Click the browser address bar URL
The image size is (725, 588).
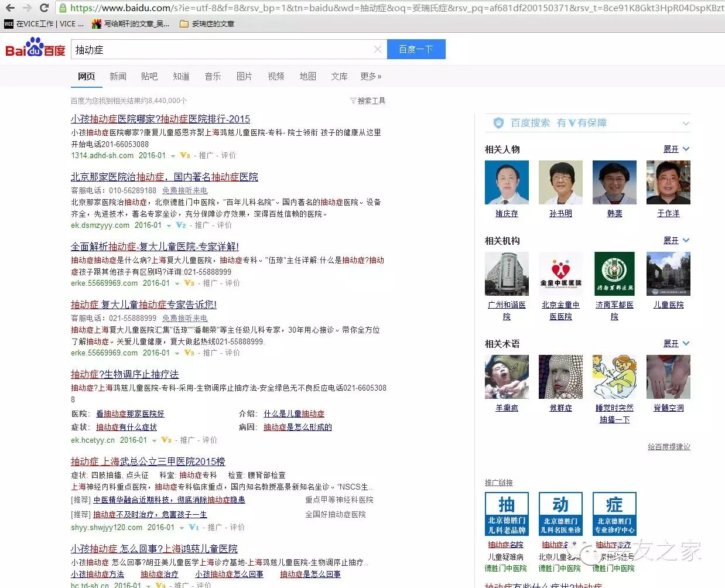pos(396,8)
